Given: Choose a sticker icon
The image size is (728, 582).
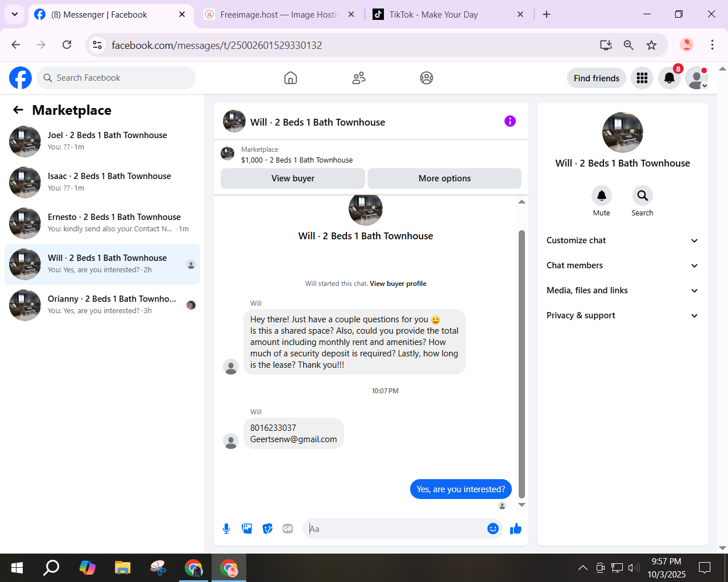Looking at the screenshot, I should [267, 529].
